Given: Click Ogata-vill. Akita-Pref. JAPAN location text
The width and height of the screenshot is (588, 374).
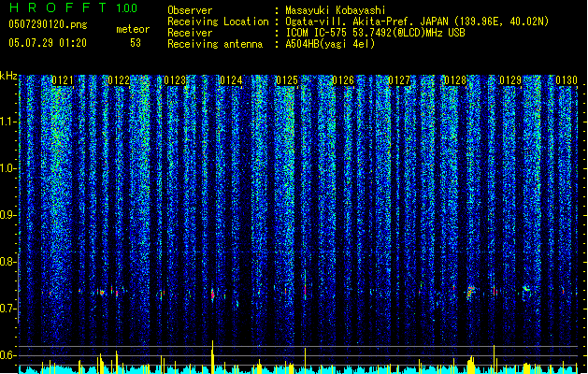Looking at the screenshot, I should point(366,22).
